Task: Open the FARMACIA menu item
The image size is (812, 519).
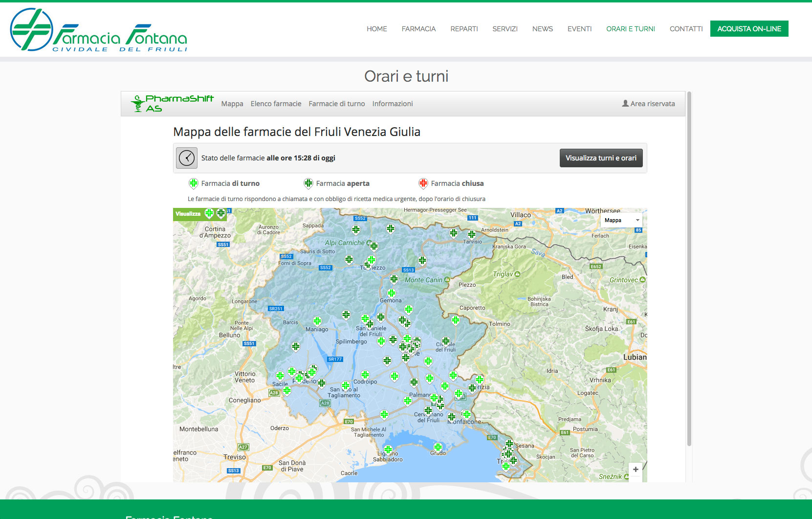Action: click(x=418, y=29)
